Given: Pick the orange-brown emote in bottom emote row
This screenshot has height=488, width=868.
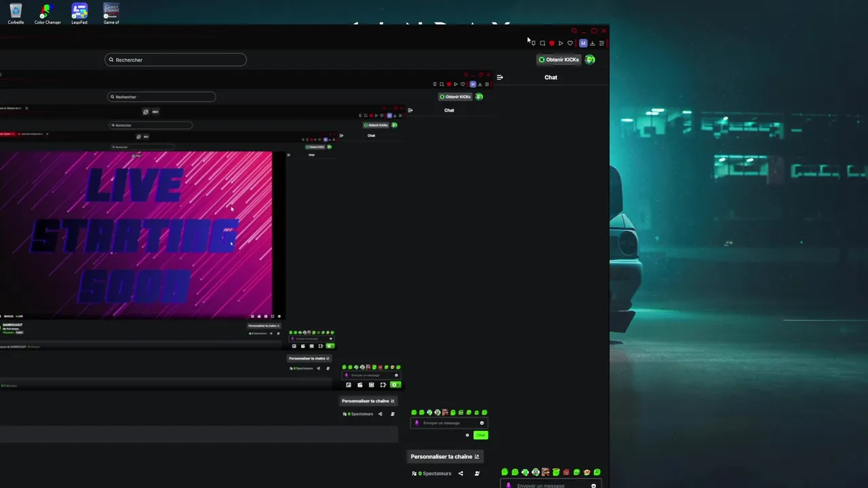Looking at the screenshot, I should [x=587, y=472].
